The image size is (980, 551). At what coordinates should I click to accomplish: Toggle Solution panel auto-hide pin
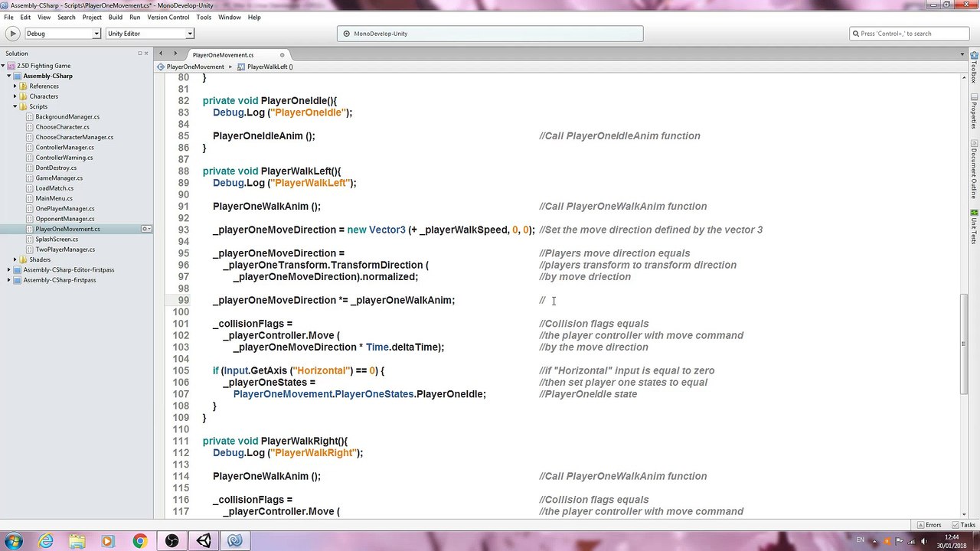coord(140,54)
